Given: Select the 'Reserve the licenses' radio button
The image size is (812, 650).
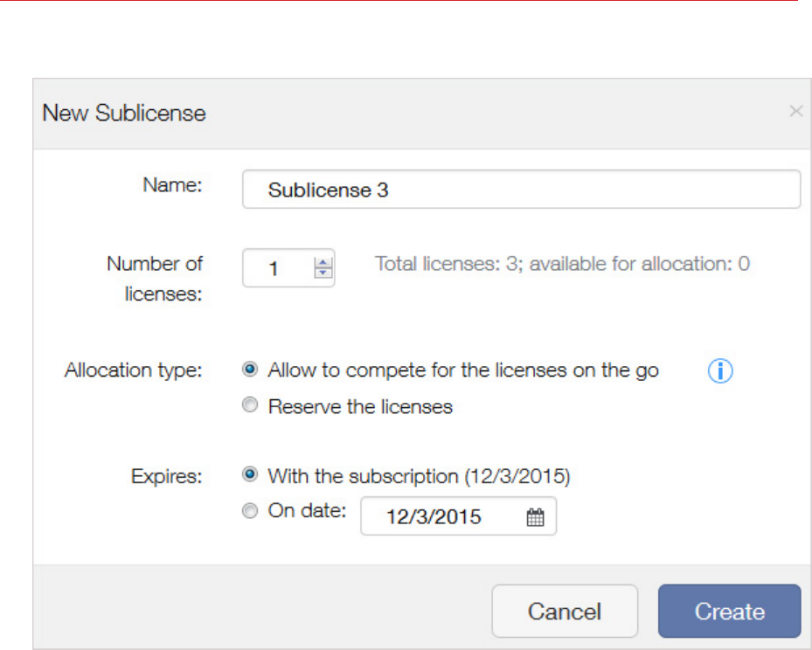Looking at the screenshot, I should (x=250, y=406).
